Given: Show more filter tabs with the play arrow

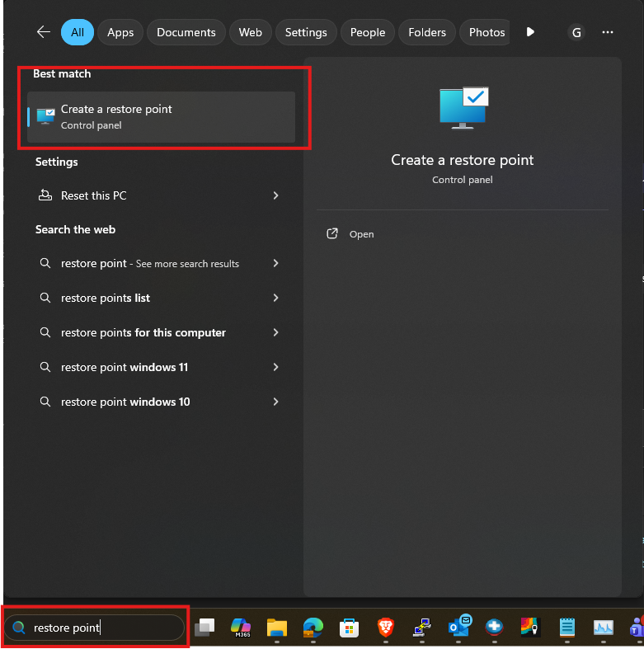Looking at the screenshot, I should (530, 32).
